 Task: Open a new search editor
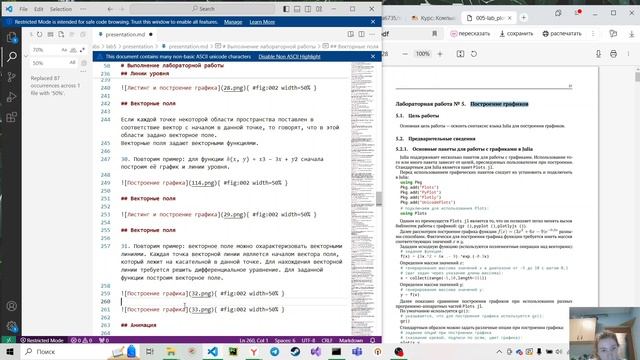[x=61, y=35]
